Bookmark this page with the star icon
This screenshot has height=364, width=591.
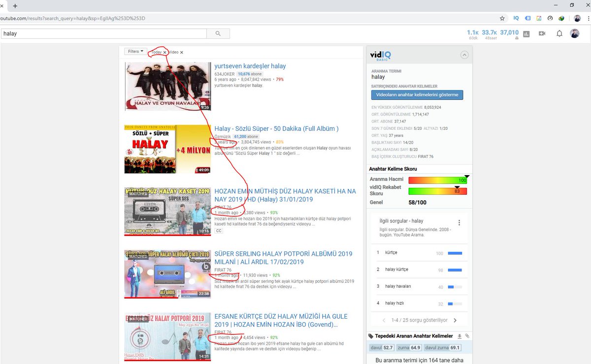click(x=502, y=18)
